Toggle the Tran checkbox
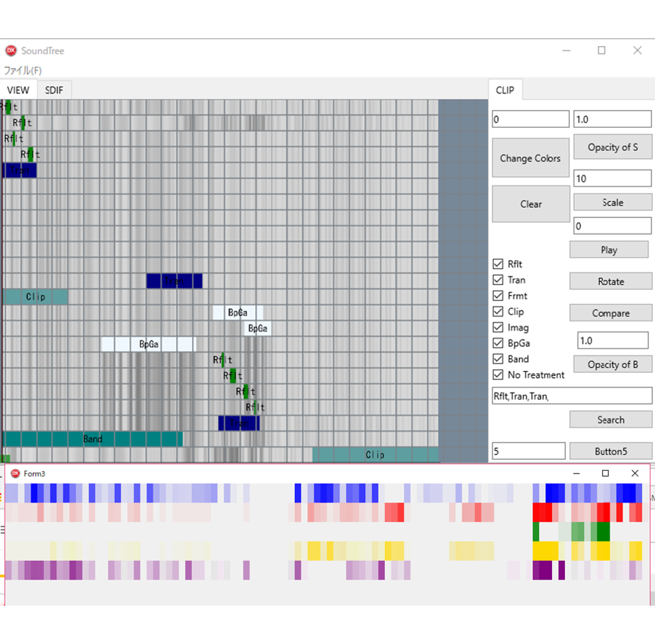Screen dimensions: 655x644 tap(498, 280)
